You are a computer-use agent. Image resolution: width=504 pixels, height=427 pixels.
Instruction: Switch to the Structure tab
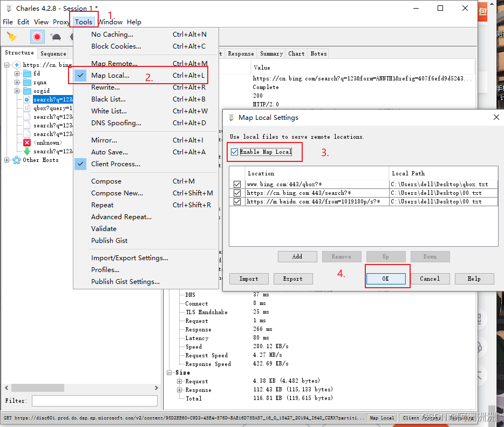[x=19, y=53]
